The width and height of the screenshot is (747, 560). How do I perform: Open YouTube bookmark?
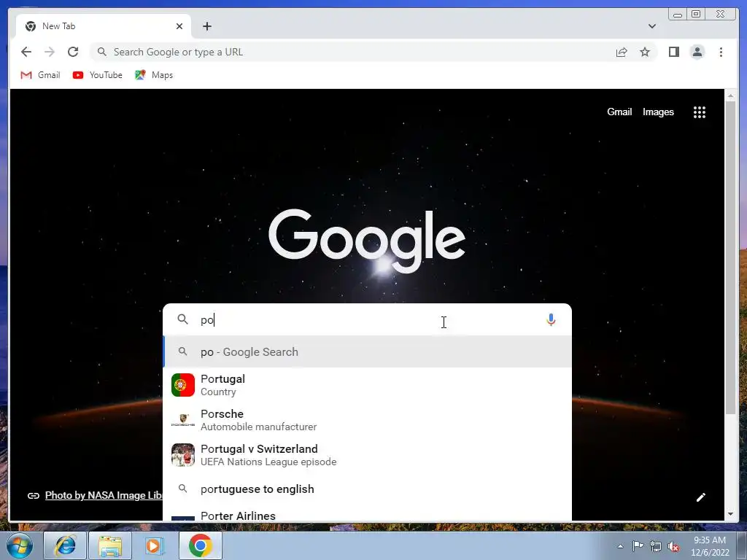point(98,75)
